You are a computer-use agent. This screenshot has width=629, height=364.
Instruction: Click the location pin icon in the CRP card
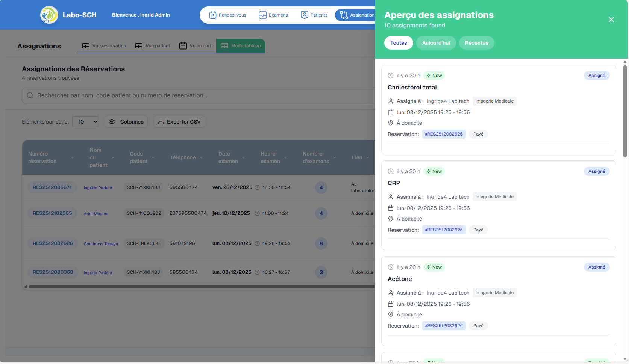pos(390,218)
